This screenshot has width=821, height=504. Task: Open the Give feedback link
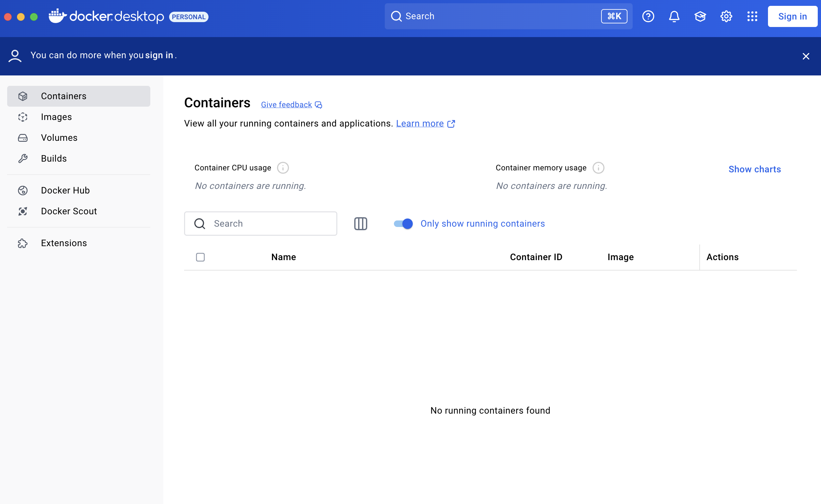point(287,105)
